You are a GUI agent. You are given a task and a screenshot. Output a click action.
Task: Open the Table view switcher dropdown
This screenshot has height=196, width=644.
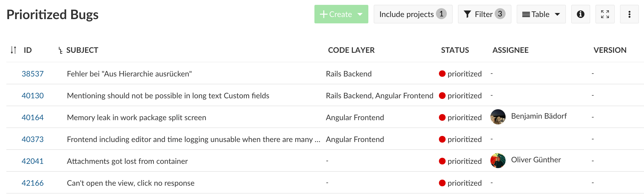(541, 14)
